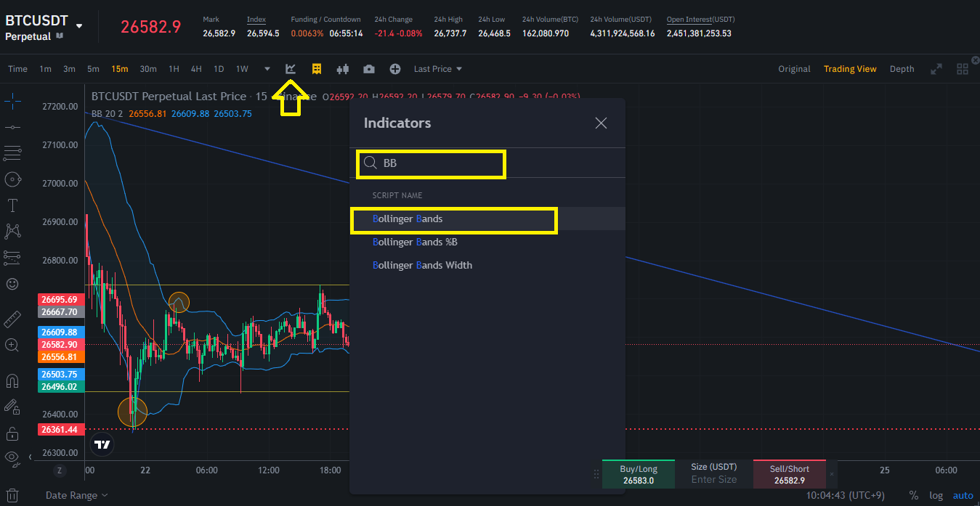The height and width of the screenshot is (506, 980).
Task: Click the Index price link
Action: click(x=256, y=19)
